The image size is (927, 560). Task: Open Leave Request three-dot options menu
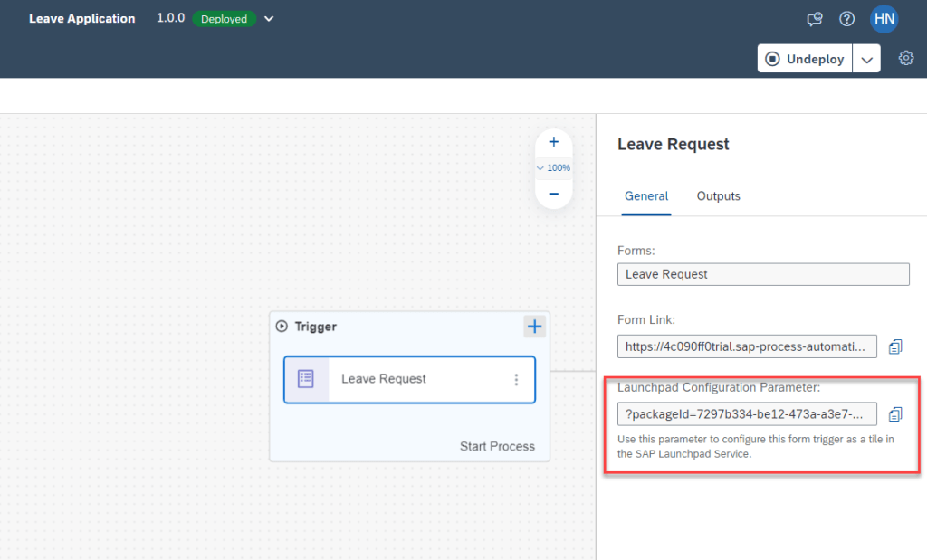coord(517,380)
